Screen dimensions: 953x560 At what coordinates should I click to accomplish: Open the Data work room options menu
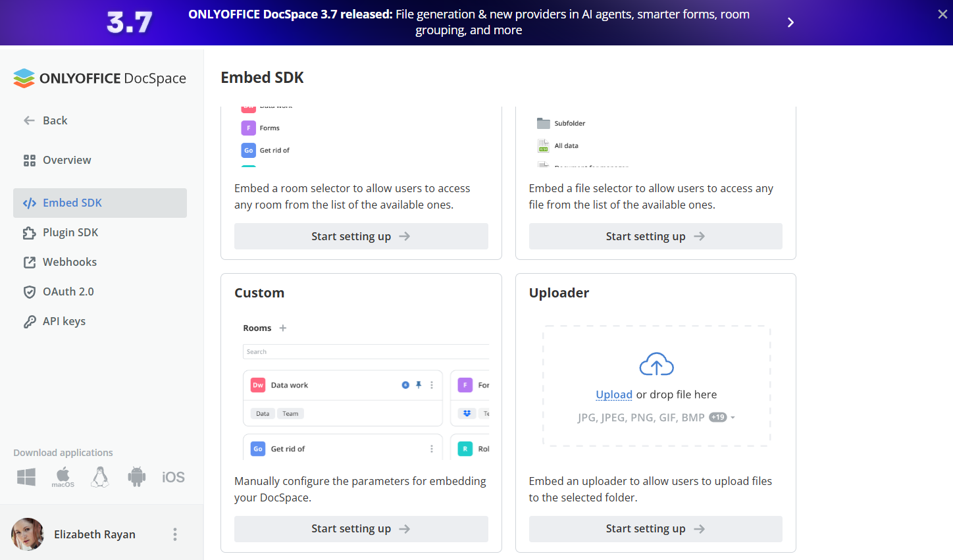[432, 385]
